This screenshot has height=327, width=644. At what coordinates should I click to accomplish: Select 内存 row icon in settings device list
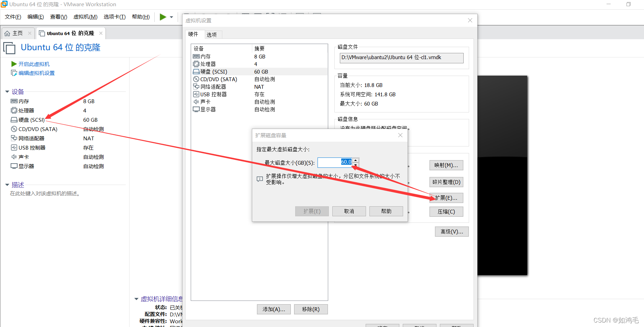tap(196, 56)
